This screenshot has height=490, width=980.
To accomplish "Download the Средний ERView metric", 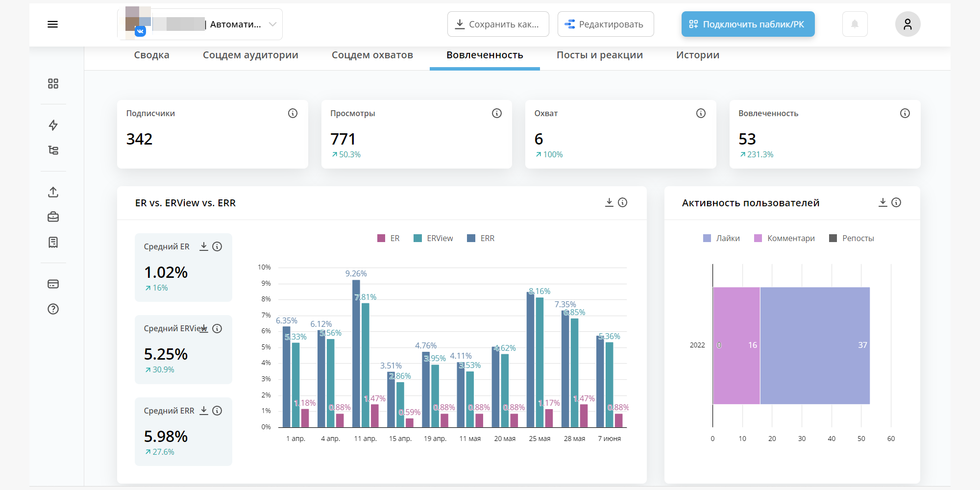I will click(x=204, y=328).
